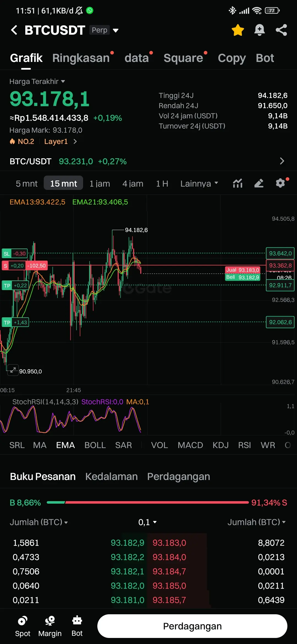Screen dimensions: 297x644
Task: Tap the share icon
Action: [281, 30]
